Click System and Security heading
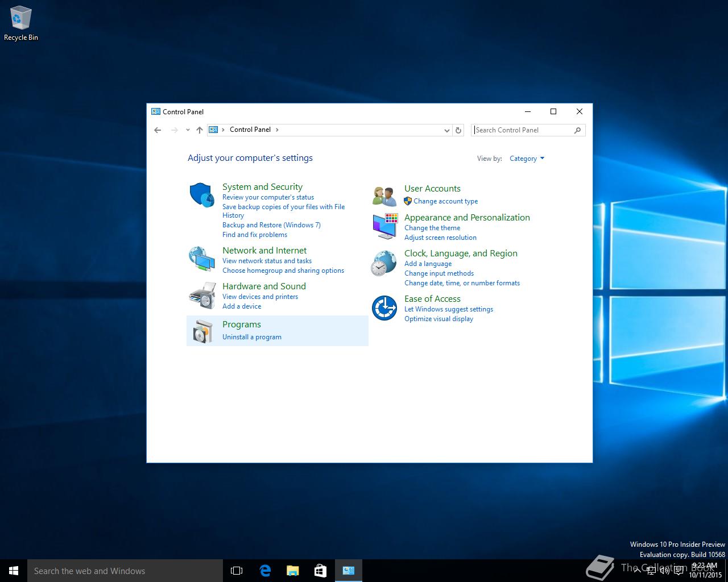The width and height of the screenshot is (728, 582). click(x=262, y=187)
